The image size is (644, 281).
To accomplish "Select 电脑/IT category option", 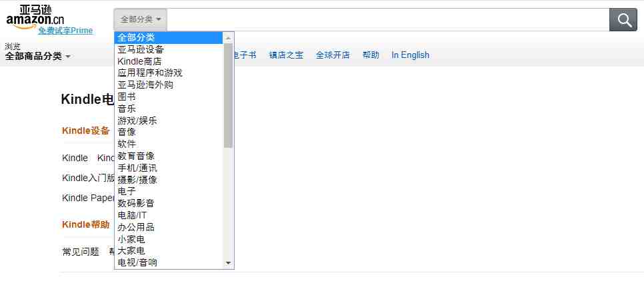I will pos(169,215).
